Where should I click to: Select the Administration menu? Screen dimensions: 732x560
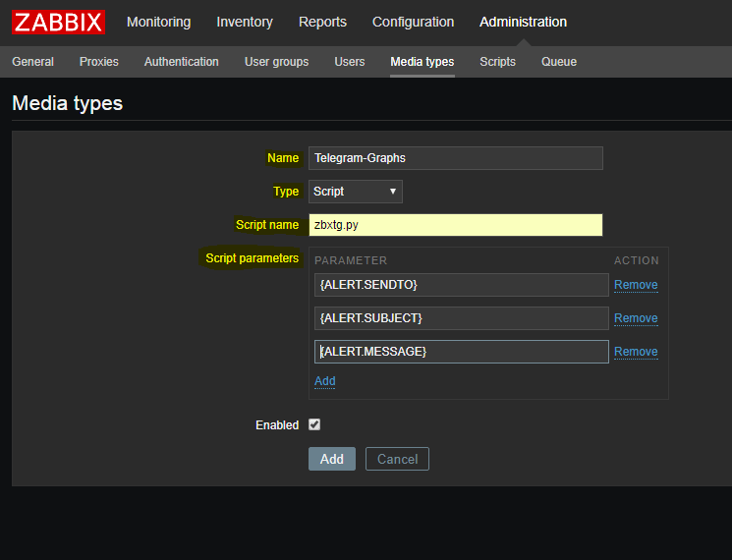(523, 22)
